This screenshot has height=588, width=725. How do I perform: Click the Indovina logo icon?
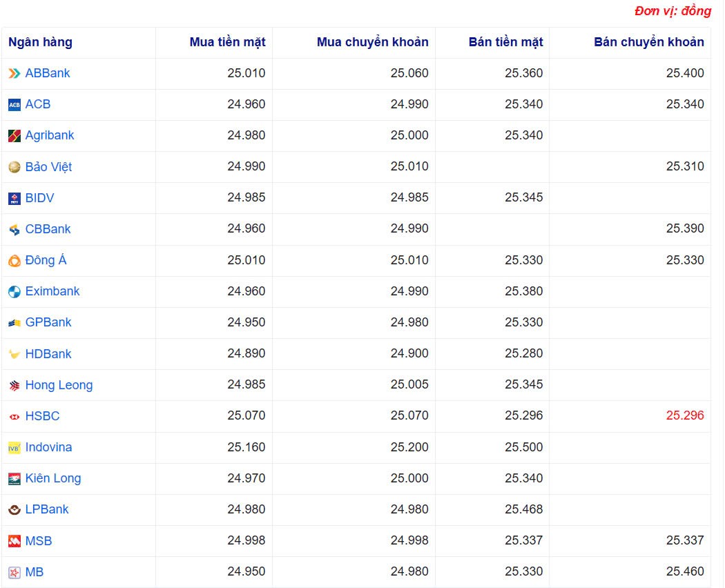click(14, 448)
